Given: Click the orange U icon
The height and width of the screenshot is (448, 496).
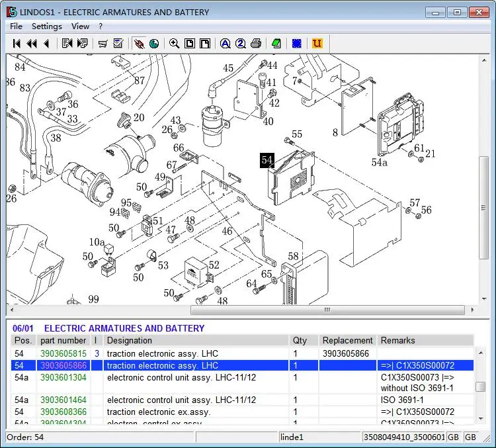Looking at the screenshot, I should 317,44.
